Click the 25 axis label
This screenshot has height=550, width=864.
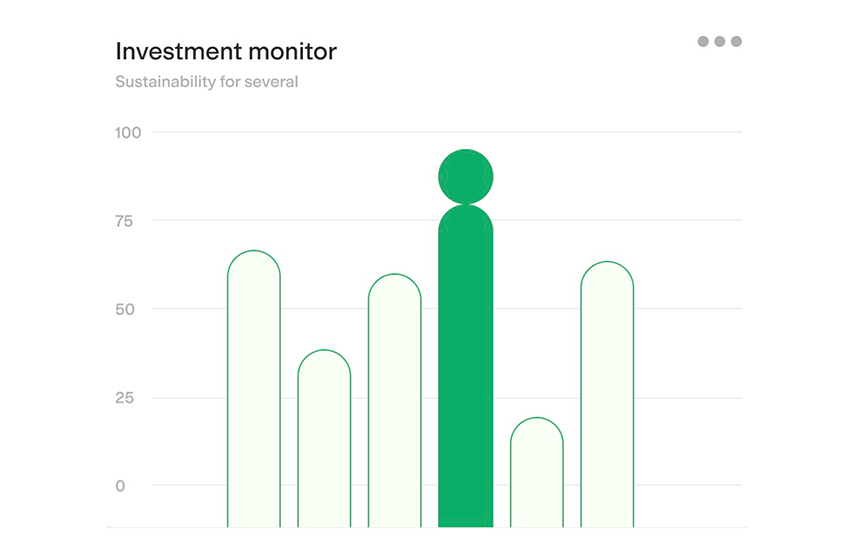click(125, 397)
